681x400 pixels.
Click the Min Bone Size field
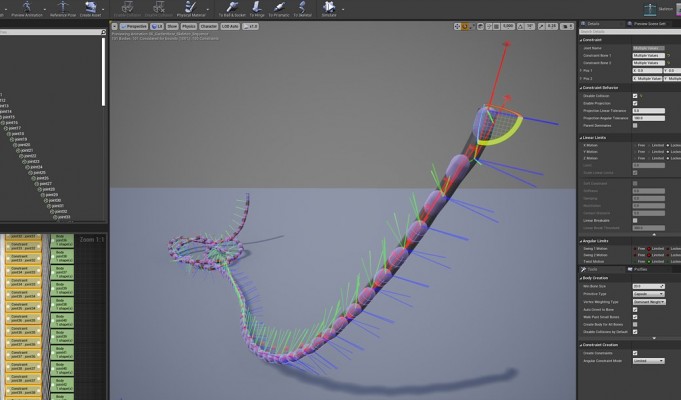pyautogui.click(x=648, y=286)
